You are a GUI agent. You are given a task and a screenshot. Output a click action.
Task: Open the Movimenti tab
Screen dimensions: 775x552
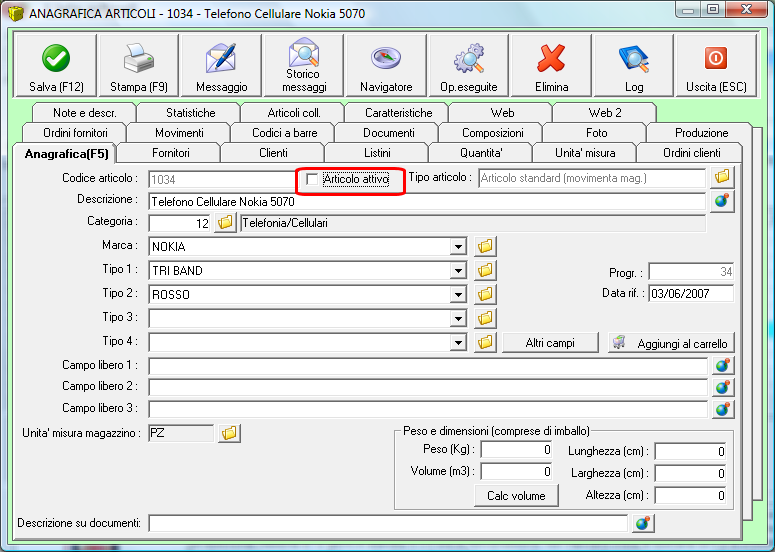point(179,132)
